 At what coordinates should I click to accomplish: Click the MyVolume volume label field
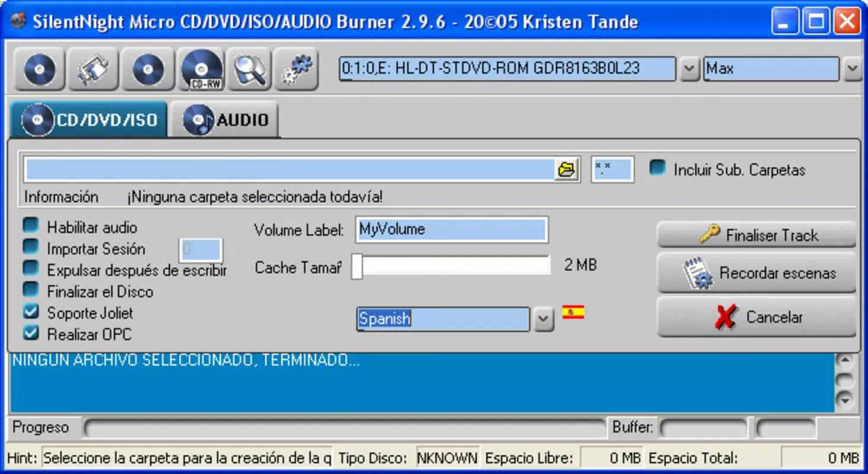[x=452, y=230]
